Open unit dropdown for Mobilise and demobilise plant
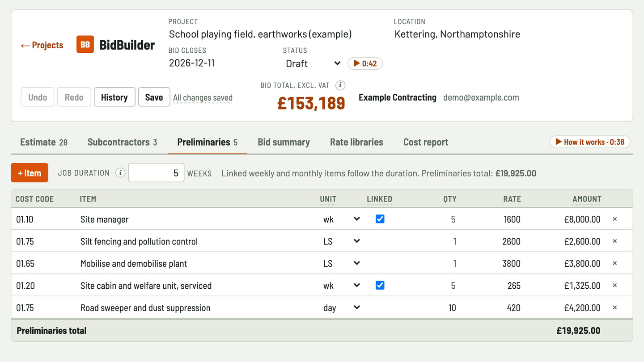 (341, 263)
